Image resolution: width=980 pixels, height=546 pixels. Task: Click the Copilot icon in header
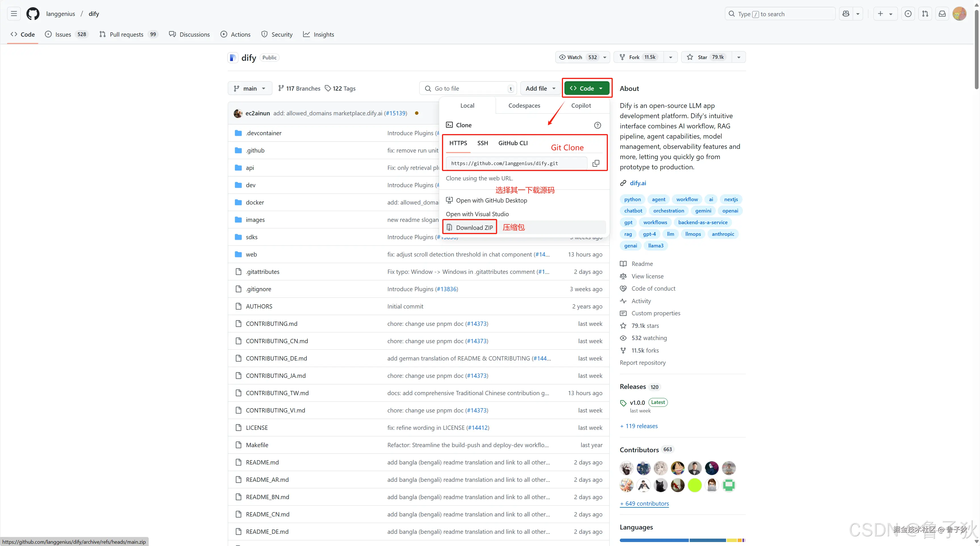coord(846,14)
